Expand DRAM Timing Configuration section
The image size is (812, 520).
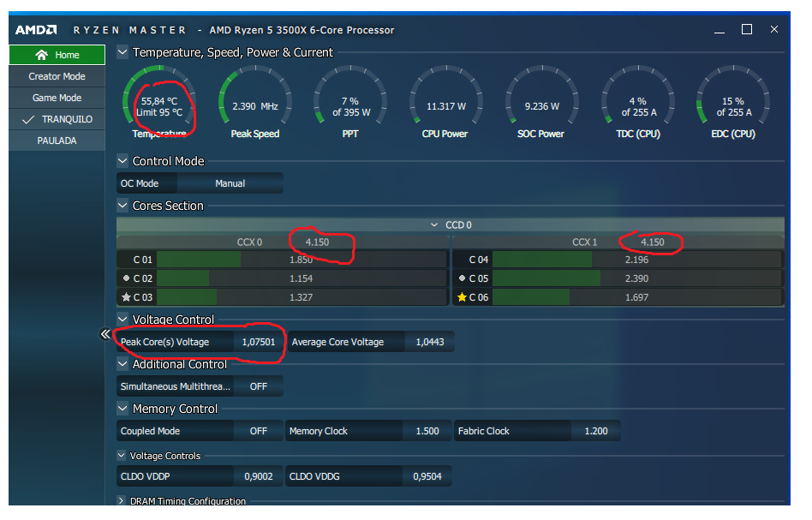121,501
